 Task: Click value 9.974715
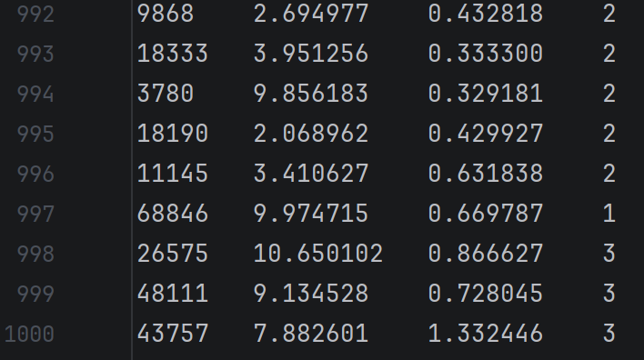(x=311, y=213)
